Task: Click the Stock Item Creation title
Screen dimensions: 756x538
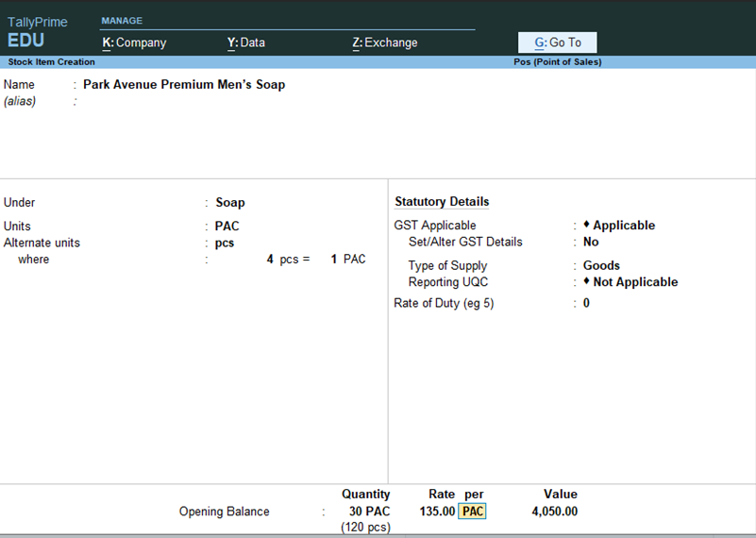Action: pyautogui.click(x=52, y=61)
